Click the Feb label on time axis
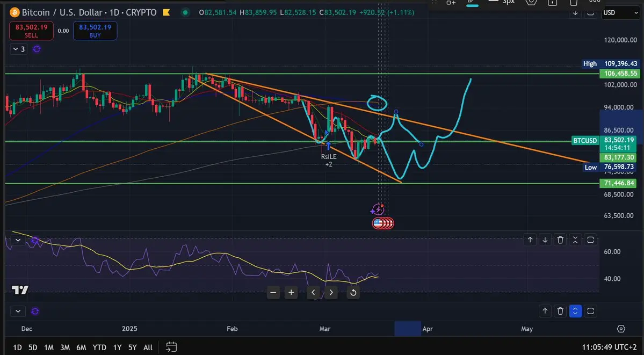The image size is (644, 355). click(232, 329)
